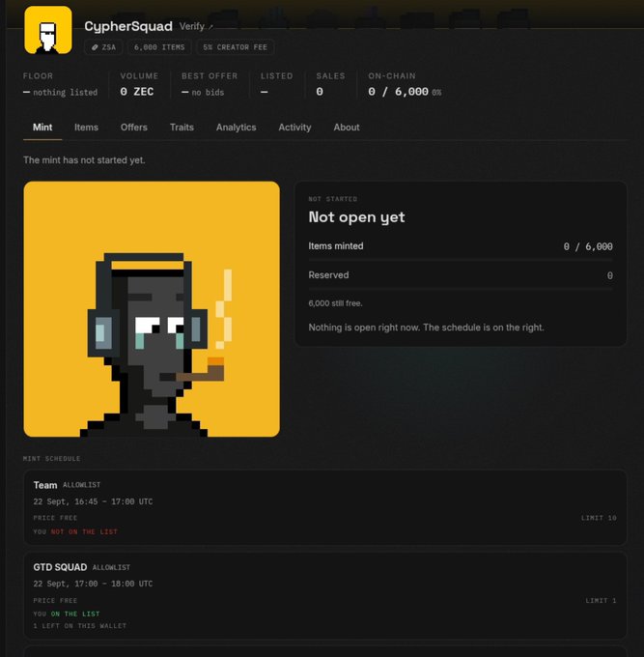Click '22 Sept, 16:45 – 17:00 UTC' time
Screen dimensions: 644x657
(93, 501)
